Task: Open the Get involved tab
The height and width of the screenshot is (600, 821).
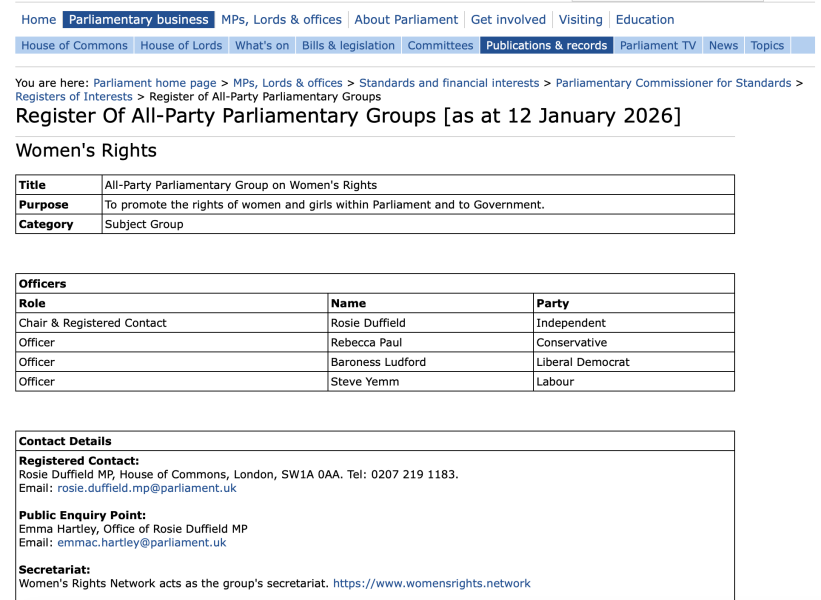Action: [508, 19]
